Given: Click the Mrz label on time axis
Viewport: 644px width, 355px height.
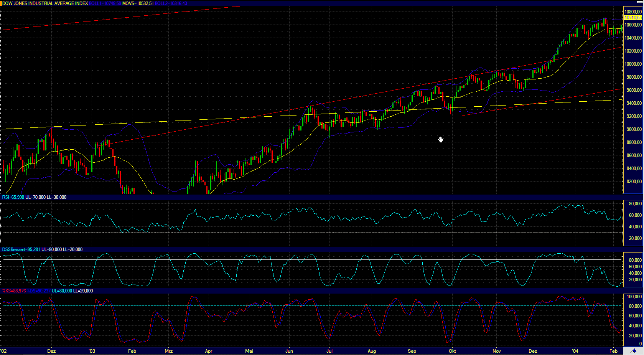Looking at the screenshot, I should (x=168, y=351).
